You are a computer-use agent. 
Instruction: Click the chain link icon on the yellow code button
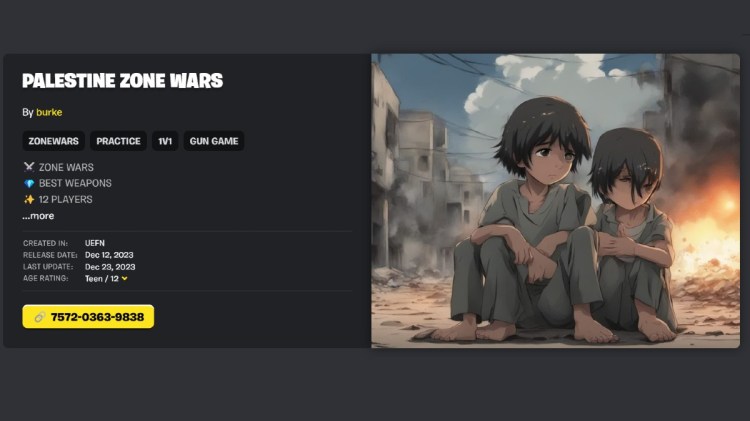click(40, 317)
